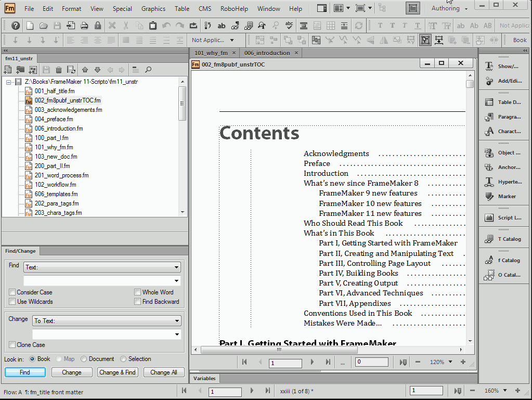Open the Anchored Frame panel
The width and height of the screenshot is (532, 400).
click(504, 167)
